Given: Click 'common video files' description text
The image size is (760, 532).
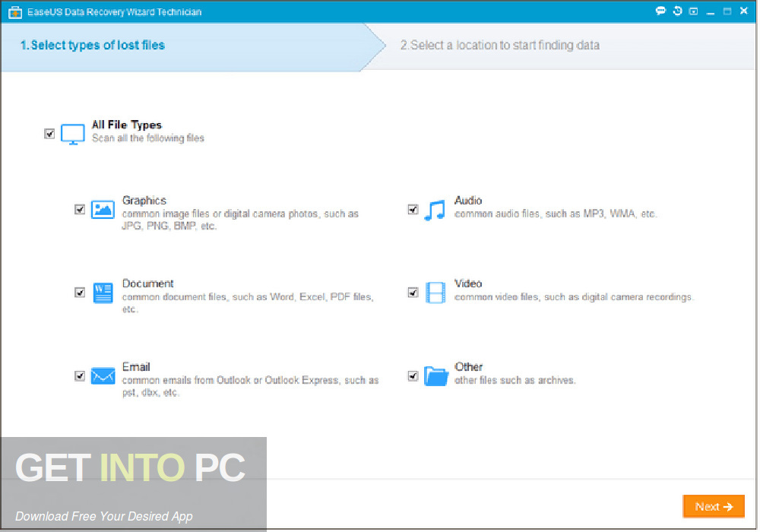Looking at the screenshot, I should (x=575, y=297).
